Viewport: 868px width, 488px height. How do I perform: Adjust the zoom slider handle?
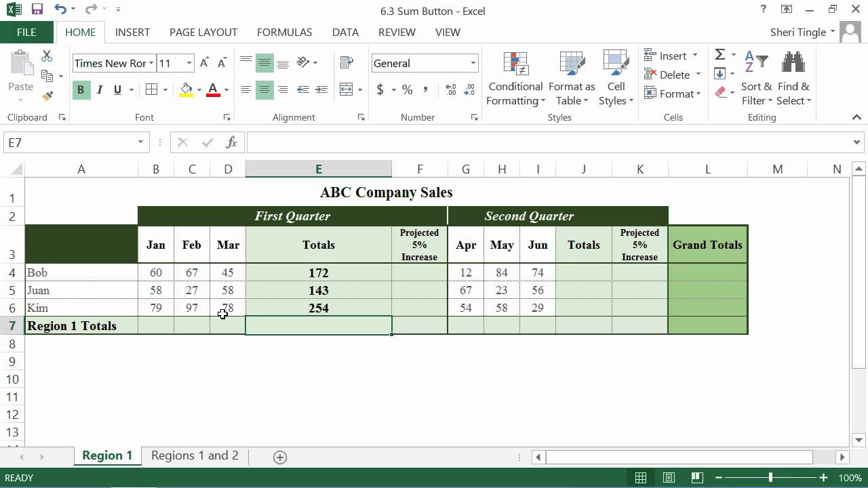point(770,477)
